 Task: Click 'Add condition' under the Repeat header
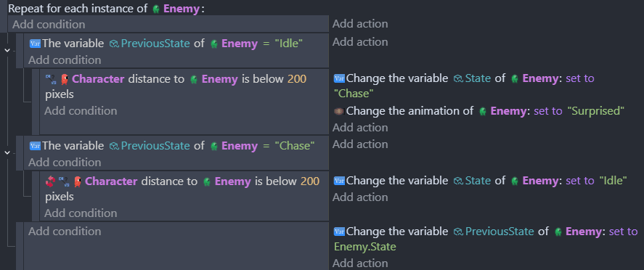[x=49, y=24]
